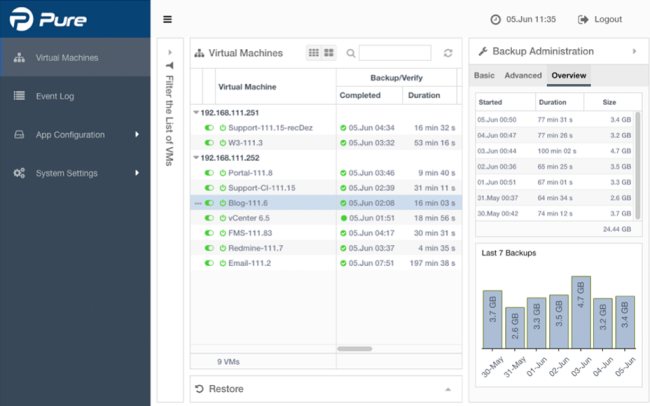
Task: Expand the Restore panel arrow
Action: tap(448, 389)
